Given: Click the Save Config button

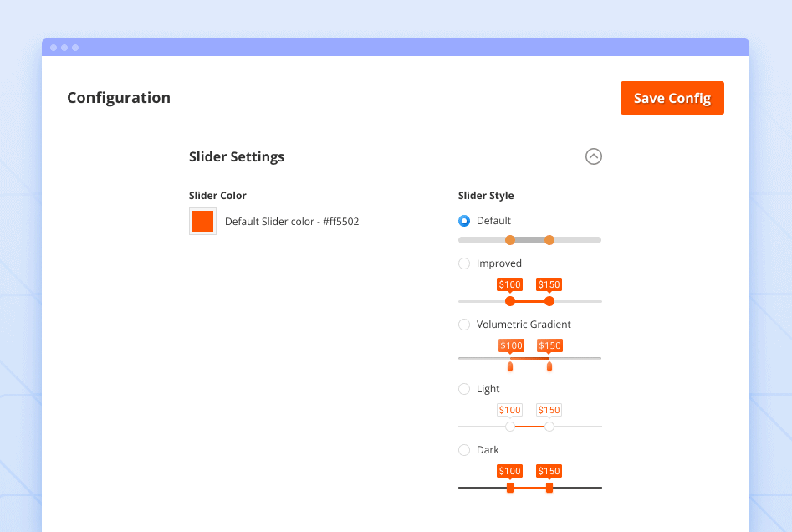Looking at the screenshot, I should pyautogui.click(x=672, y=98).
